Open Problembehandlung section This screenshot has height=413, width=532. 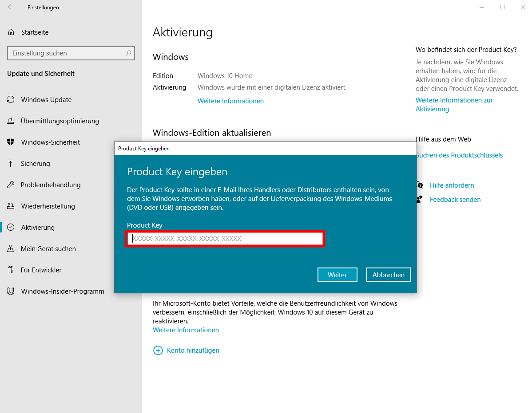51,185
